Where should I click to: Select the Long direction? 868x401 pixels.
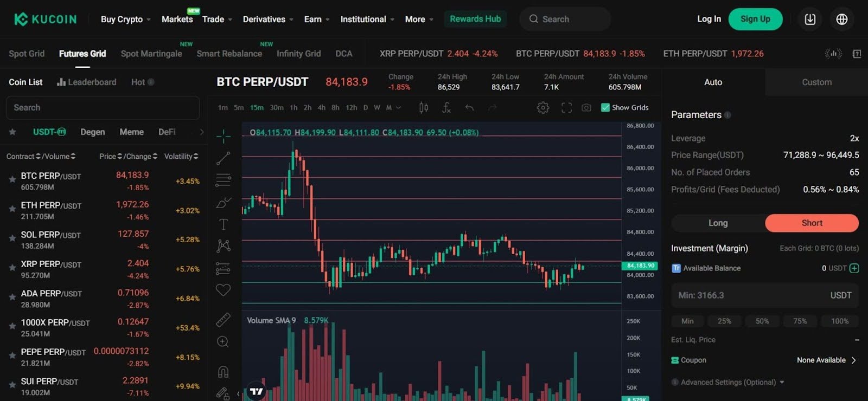718,223
